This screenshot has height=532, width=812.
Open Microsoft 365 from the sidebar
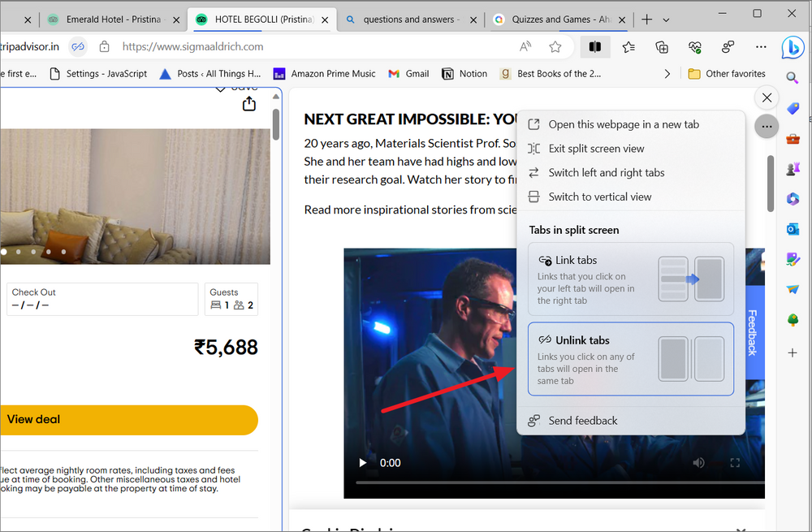point(793,199)
